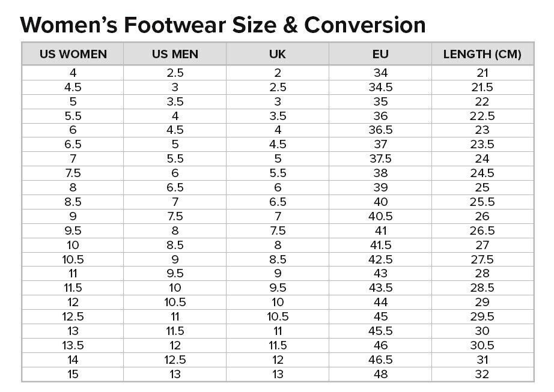
Task: Click US Men size 12.5 cell
Action: click(175, 360)
